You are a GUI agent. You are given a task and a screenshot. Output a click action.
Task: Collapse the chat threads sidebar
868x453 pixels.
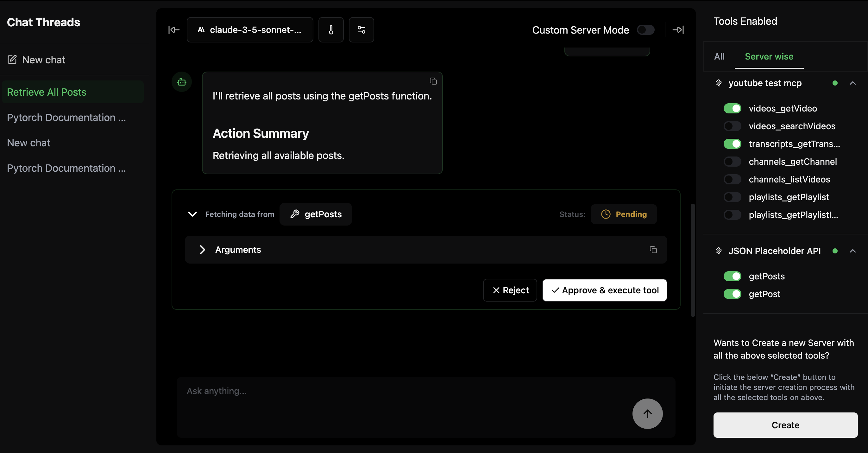(x=173, y=30)
